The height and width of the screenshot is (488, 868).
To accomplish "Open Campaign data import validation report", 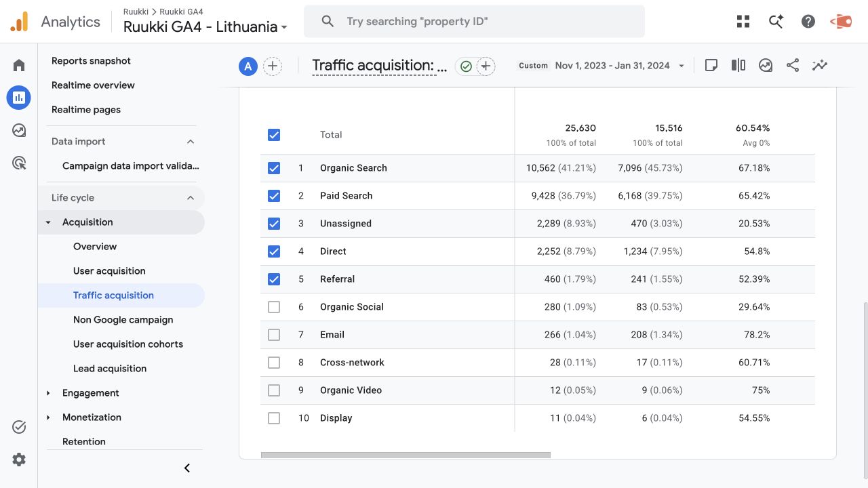I will (x=131, y=166).
